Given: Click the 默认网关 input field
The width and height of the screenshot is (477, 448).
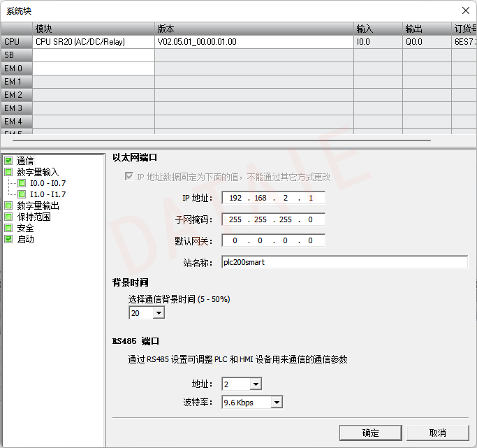Looking at the screenshot, I should [273, 240].
